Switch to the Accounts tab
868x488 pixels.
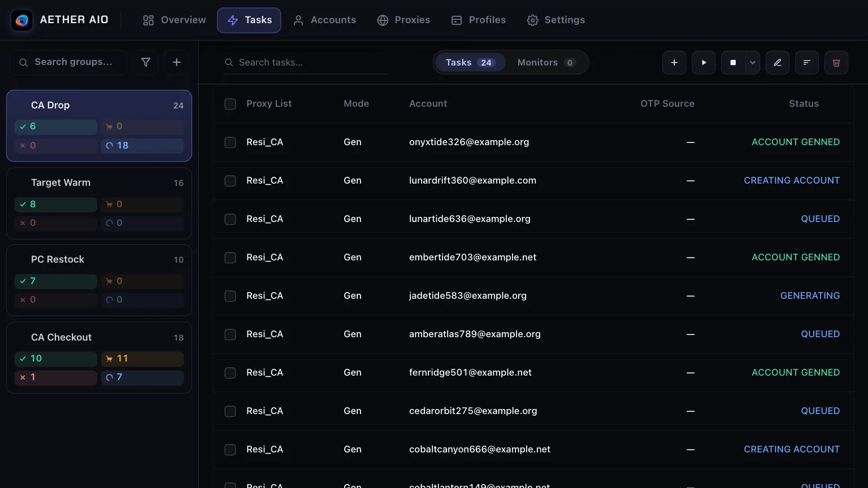click(324, 20)
